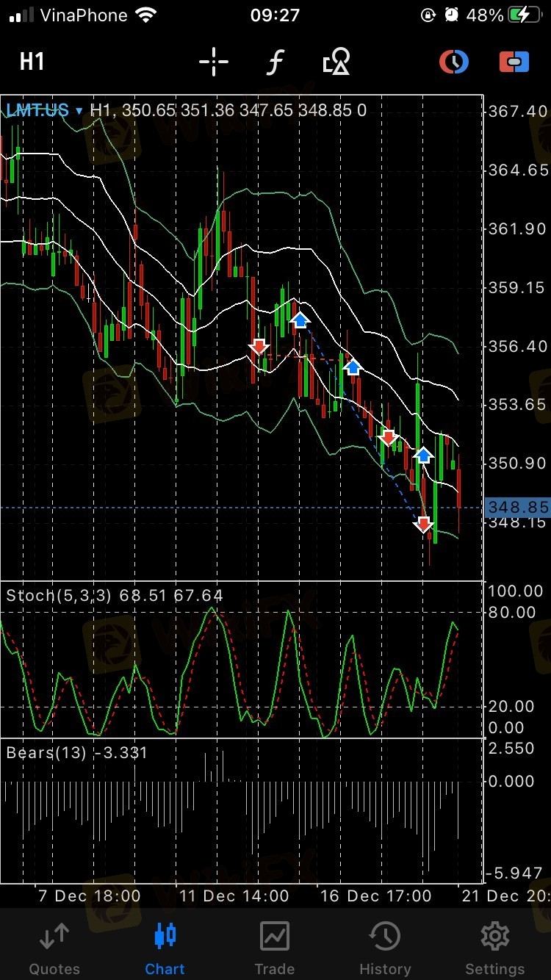Tap the 11 Dec 14:00 time label

point(234,896)
